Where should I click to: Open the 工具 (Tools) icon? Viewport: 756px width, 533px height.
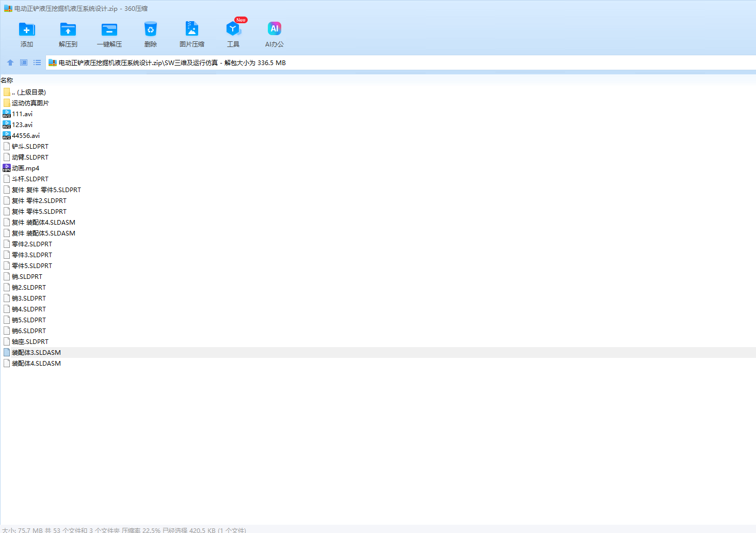tap(233, 29)
